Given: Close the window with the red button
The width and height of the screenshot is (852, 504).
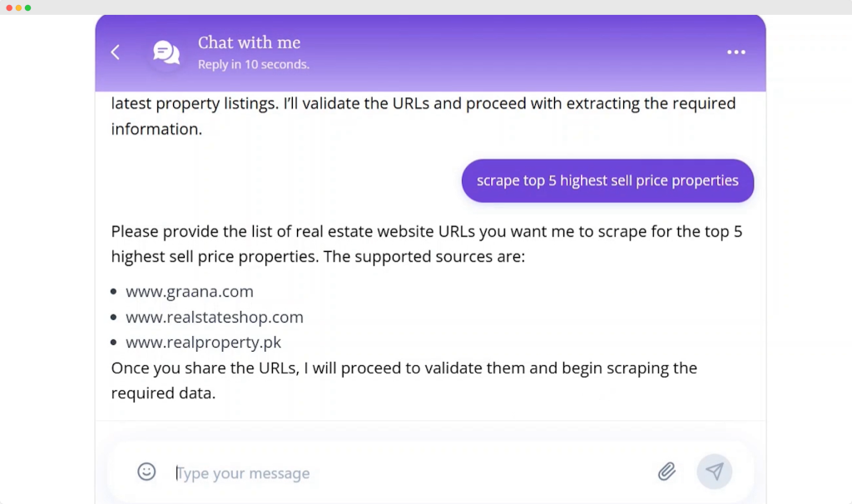Looking at the screenshot, I should [8, 7].
